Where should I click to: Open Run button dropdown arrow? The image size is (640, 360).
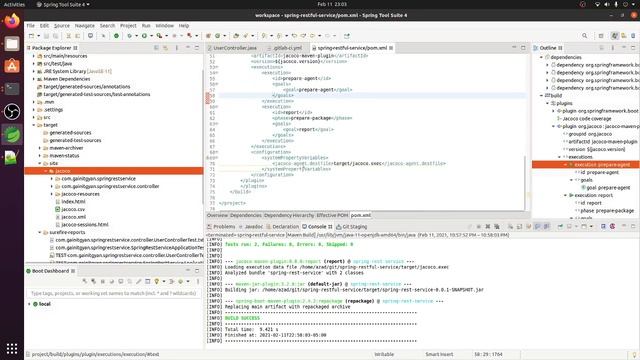pos(151,36)
